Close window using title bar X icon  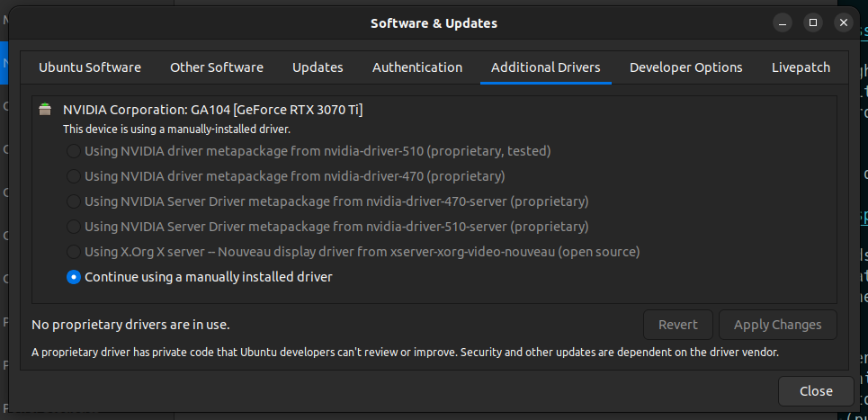tap(844, 22)
